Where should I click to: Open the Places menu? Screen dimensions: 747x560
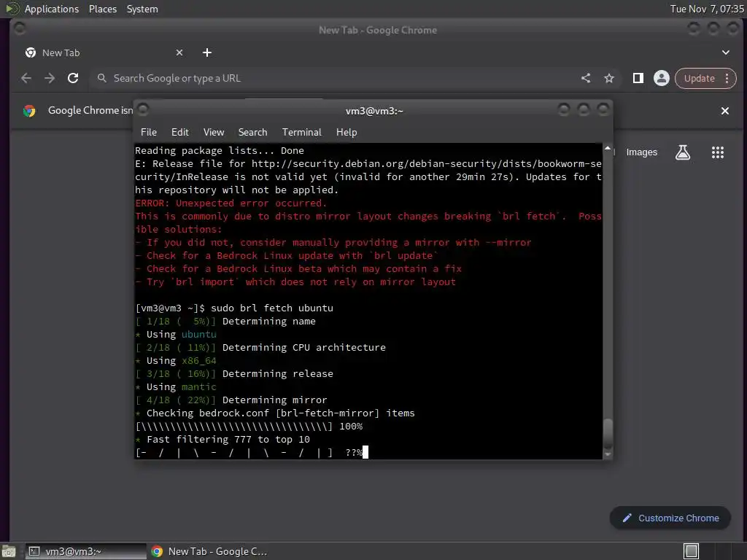(102, 9)
